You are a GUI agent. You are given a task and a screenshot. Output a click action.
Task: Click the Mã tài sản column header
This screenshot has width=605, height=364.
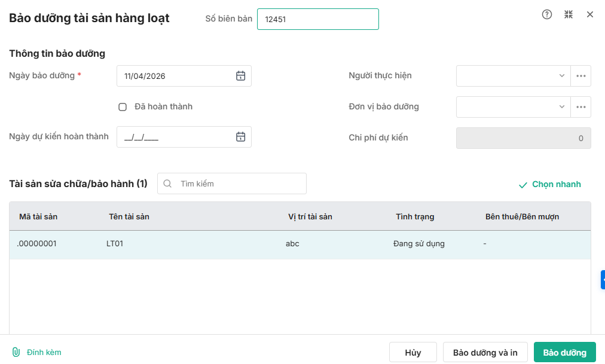[38, 216]
